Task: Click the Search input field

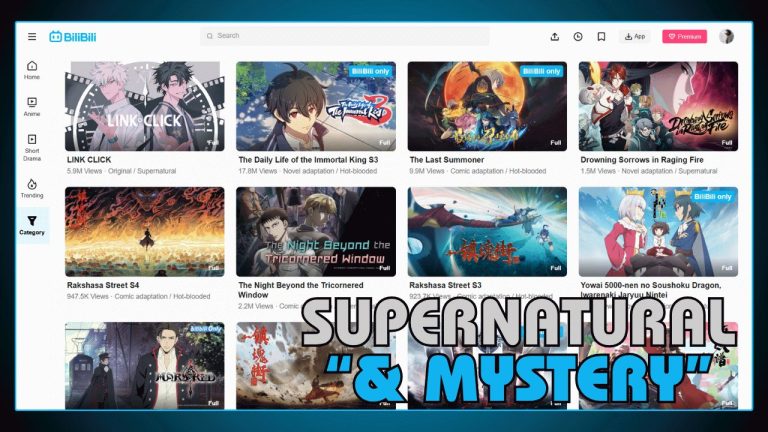Action: (345, 36)
